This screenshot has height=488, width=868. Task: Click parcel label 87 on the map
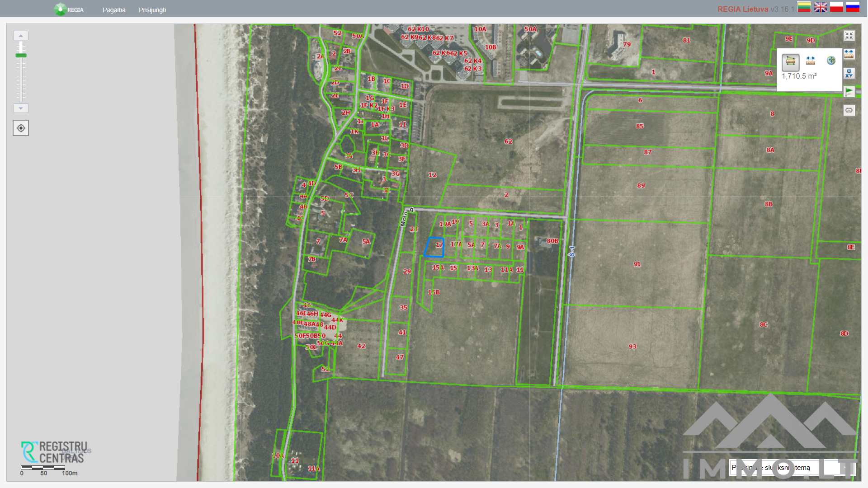click(x=648, y=152)
